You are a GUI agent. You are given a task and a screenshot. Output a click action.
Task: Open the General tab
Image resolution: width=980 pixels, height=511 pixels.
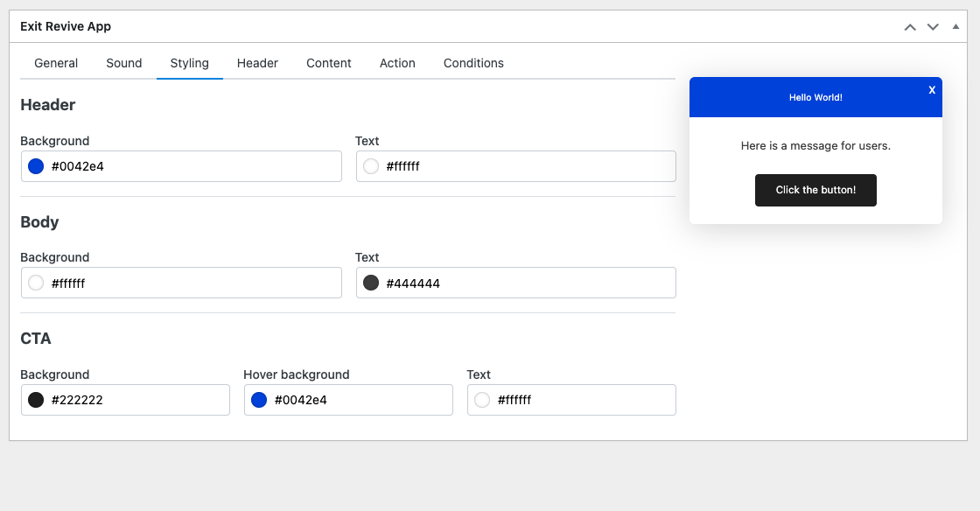point(56,63)
